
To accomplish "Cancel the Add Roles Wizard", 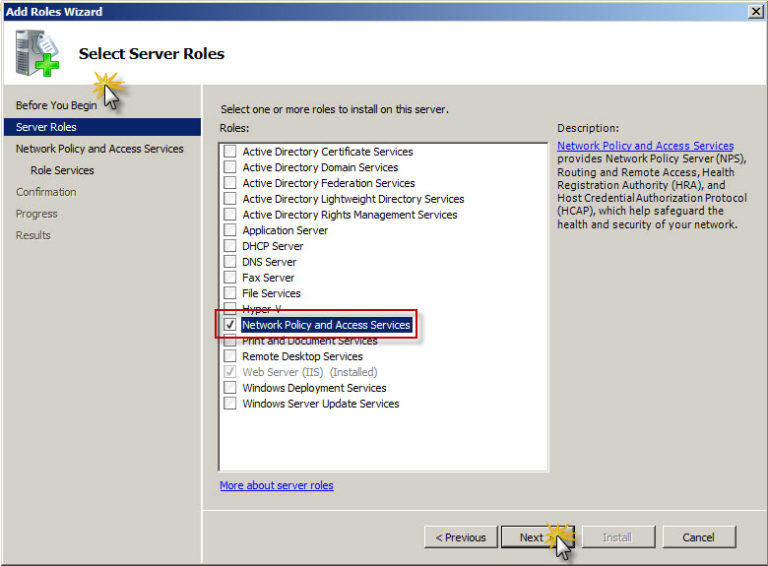I will (698, 537).
